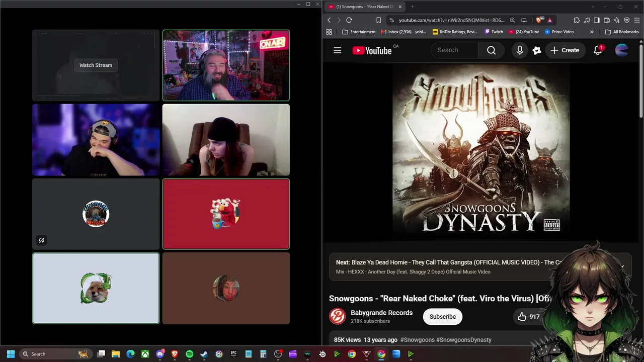The height and width of the screenshot is (362, 644).
Task: Click the YouTube search field
Action: point(454,50)
